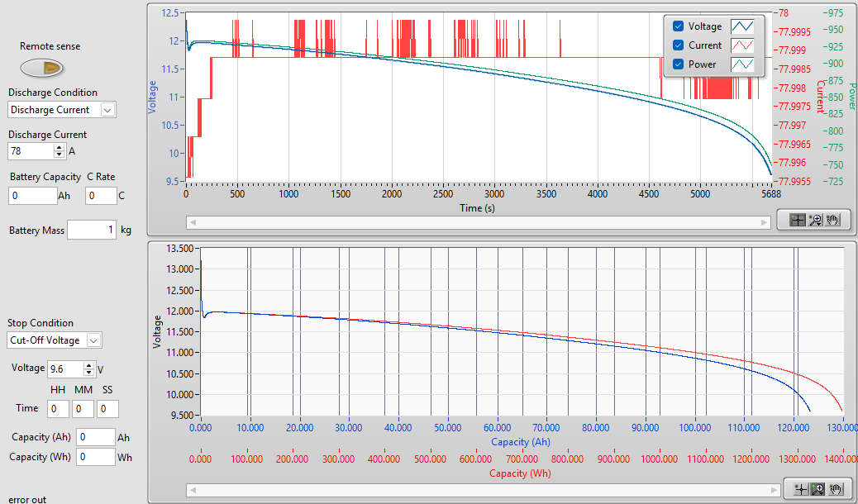This screenshot has height=504, width=858.
Task: Click the Battery Capacity Ah field
Action: (x=32, y=196)
